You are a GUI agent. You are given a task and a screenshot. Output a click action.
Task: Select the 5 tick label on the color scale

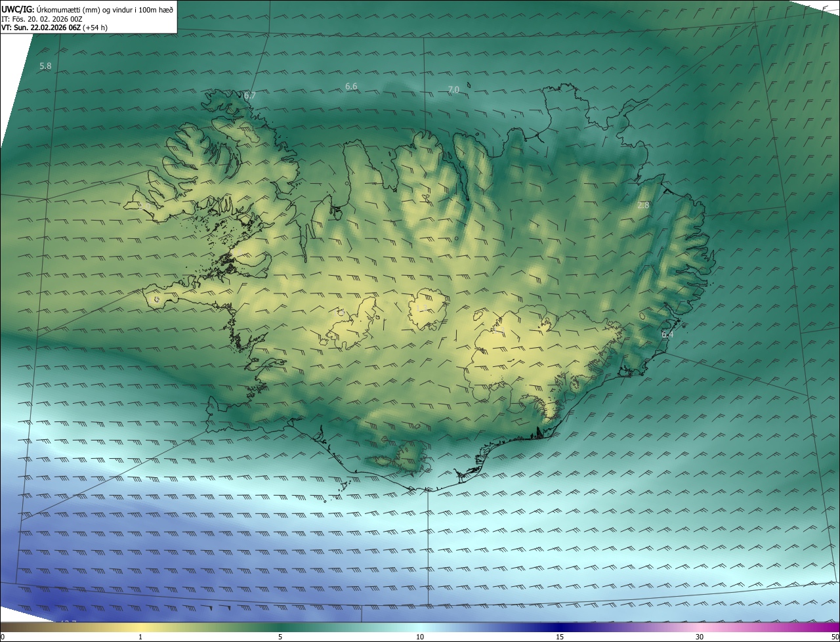point(280,637)
